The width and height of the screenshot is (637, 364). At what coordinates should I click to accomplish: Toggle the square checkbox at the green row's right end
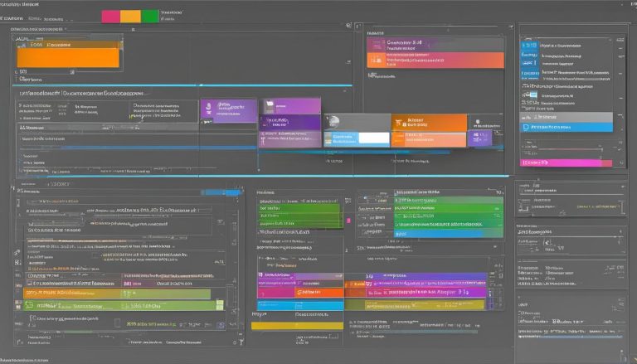pyautogui.click(x=220, y=305)
